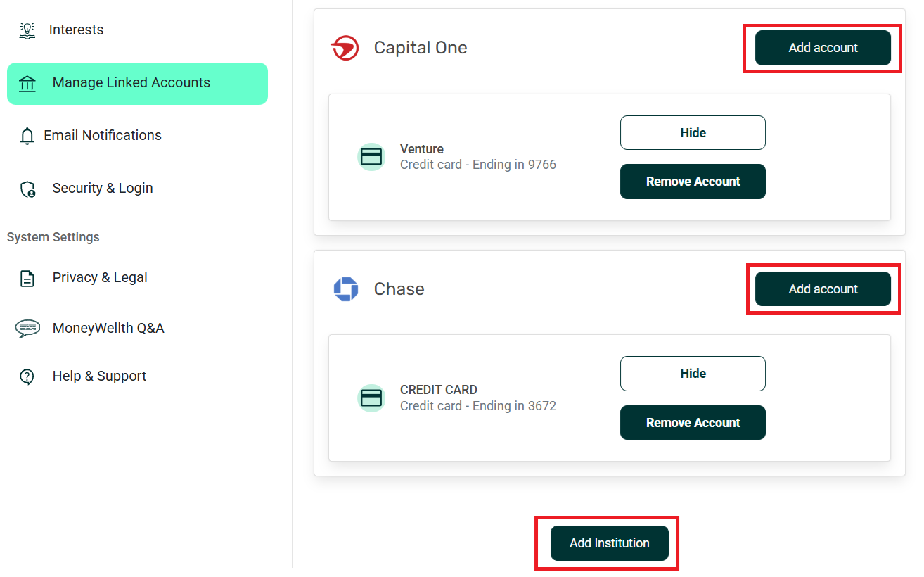This screenshot has width=924, height=577.
Task: Click the Interests lightbulb icon
Action: coord(27,30)
